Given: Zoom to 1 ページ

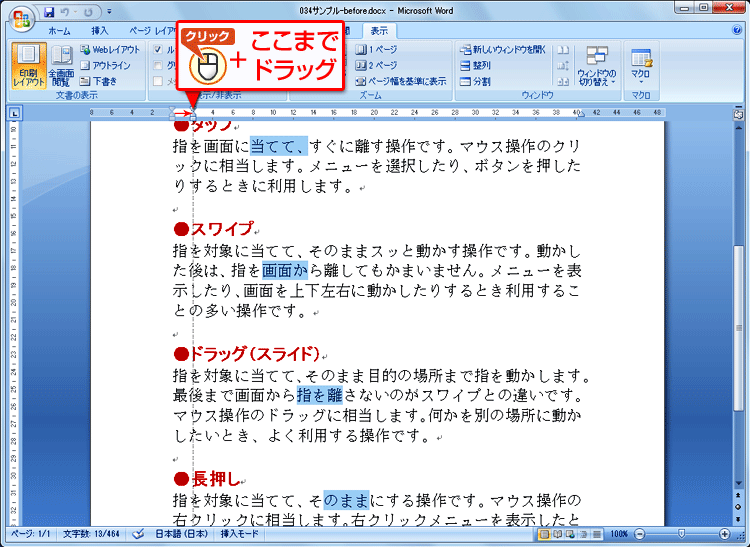Looking at the screenshot, I should click(x=376, y=49).
